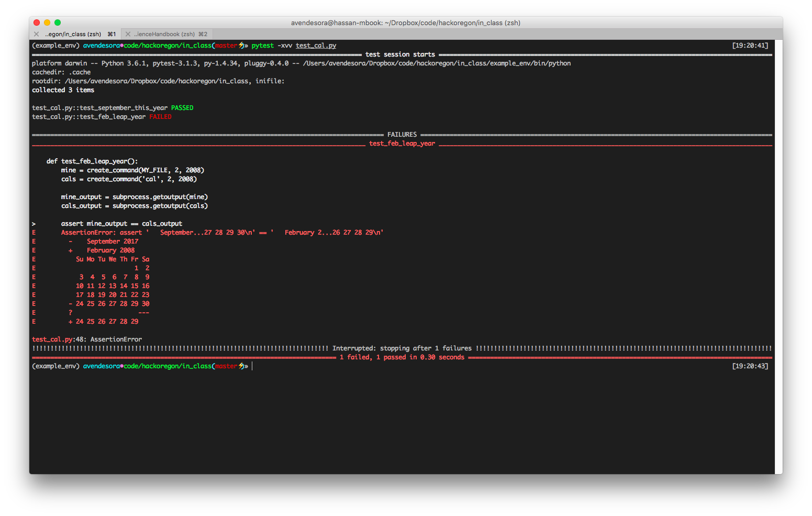
Task: Click the 'test session starts' header
Action: coord(400,54)
